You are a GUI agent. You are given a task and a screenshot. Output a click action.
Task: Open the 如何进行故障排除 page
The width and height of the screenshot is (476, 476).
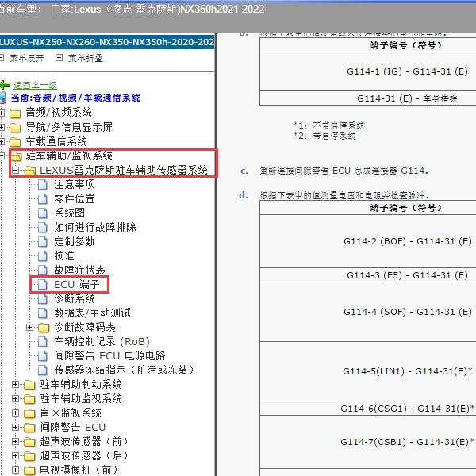pos(95,227)
